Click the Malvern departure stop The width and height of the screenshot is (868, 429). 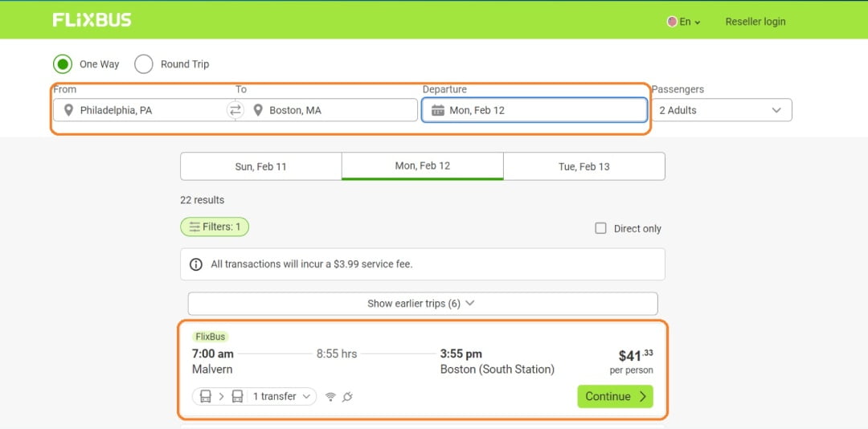click(212, 370)
